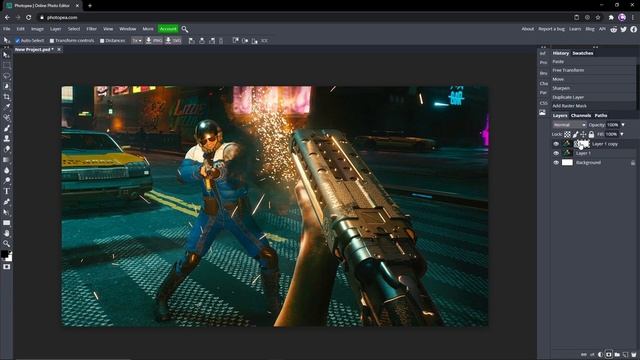
Task: Hide the Layer 1 layer
Action: click(x=556, y=153)
